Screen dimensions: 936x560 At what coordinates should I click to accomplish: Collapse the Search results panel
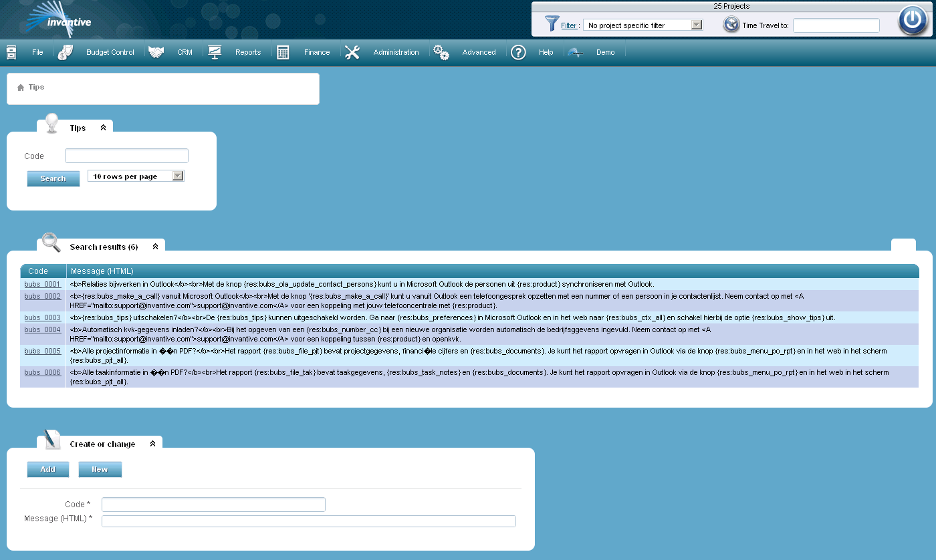pos(155,247)
